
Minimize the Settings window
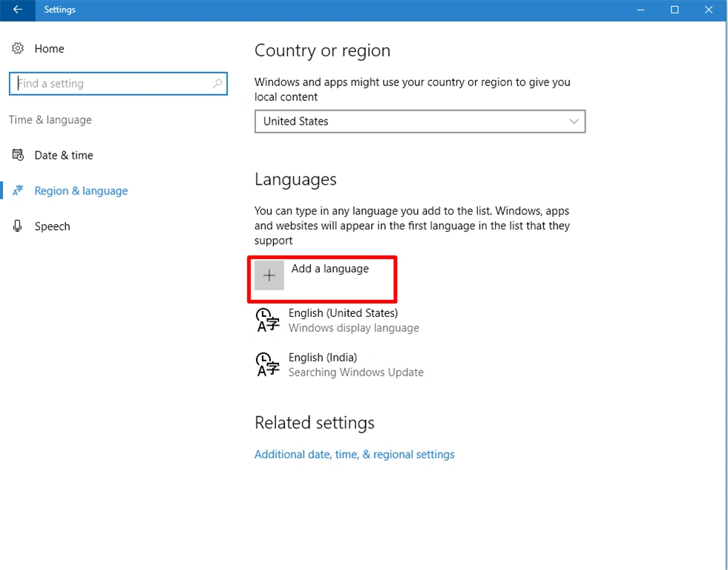[640, 10]
